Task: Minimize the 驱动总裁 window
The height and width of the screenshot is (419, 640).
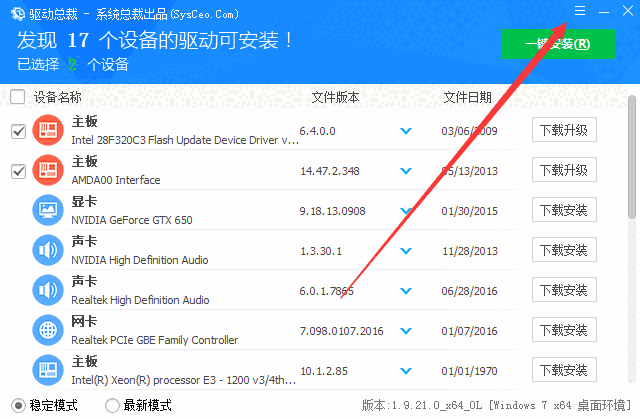Action: (604, 12)
